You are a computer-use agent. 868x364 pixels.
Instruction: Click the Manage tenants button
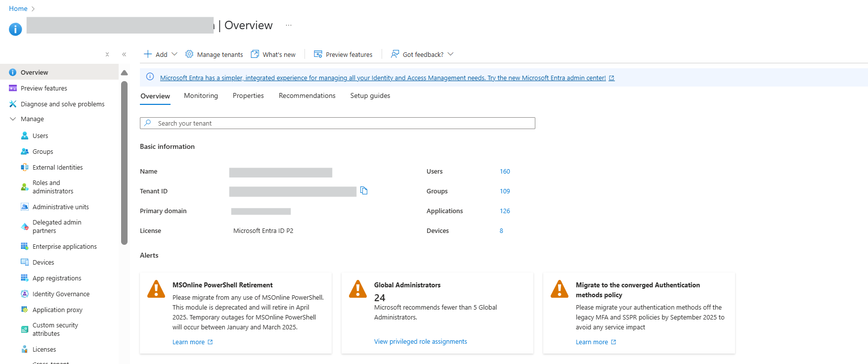click(214, 54)
